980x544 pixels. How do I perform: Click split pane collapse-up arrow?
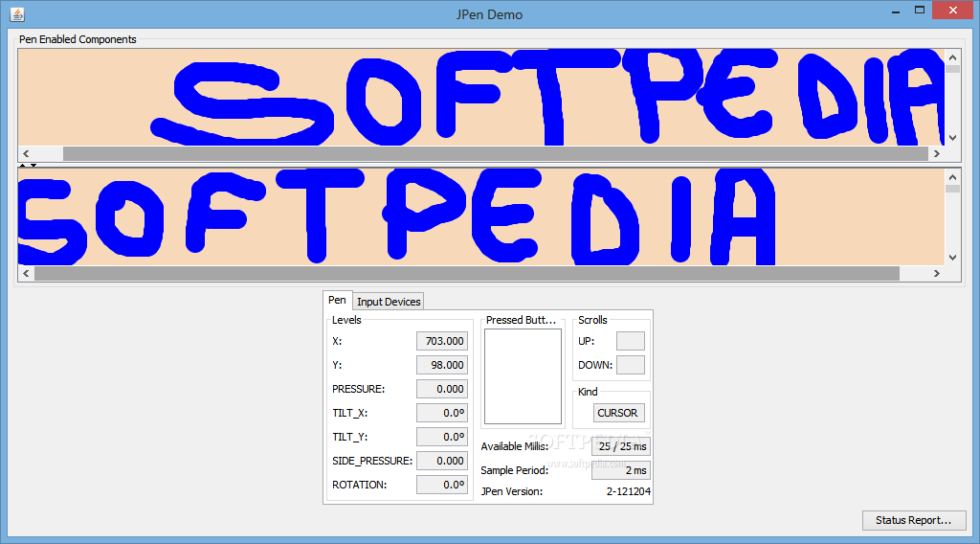(x=23, y=166)
